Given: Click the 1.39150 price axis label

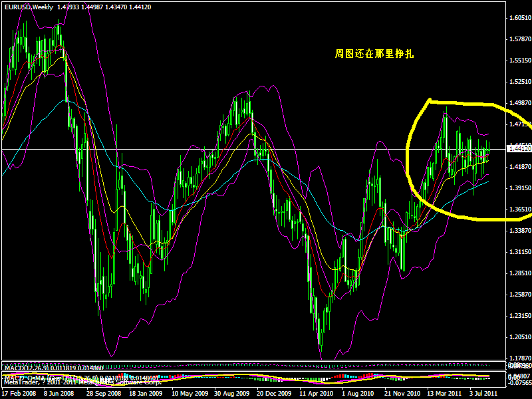Looking at the screenshot, I should point(520,188).
